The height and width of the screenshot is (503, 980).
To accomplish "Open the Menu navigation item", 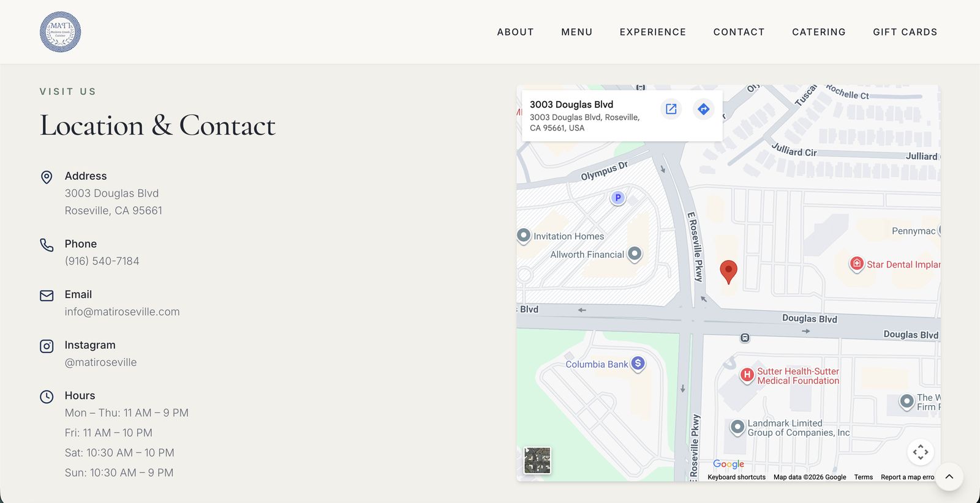I will point(576,32).
